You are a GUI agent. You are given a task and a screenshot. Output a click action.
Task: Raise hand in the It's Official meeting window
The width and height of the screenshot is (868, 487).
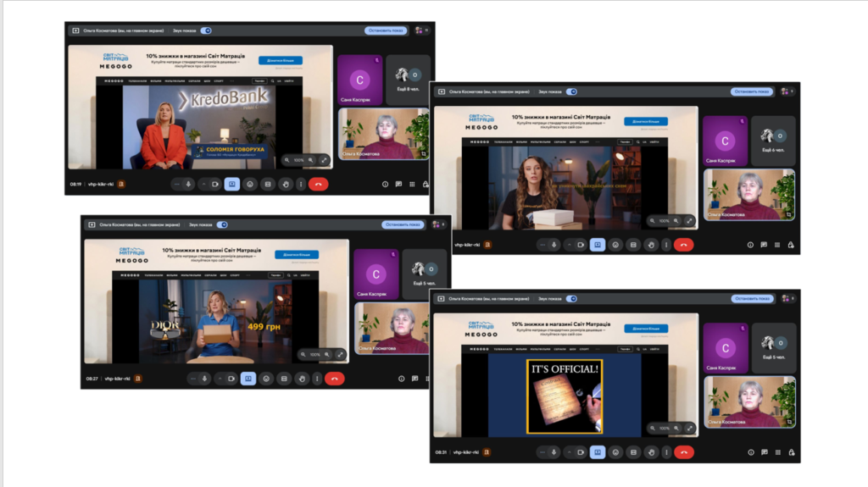pos(651,452)
